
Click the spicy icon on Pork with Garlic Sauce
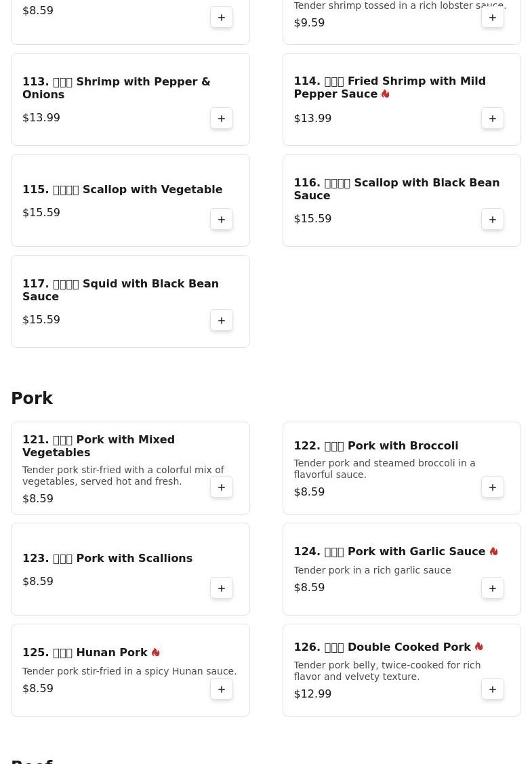493,552
